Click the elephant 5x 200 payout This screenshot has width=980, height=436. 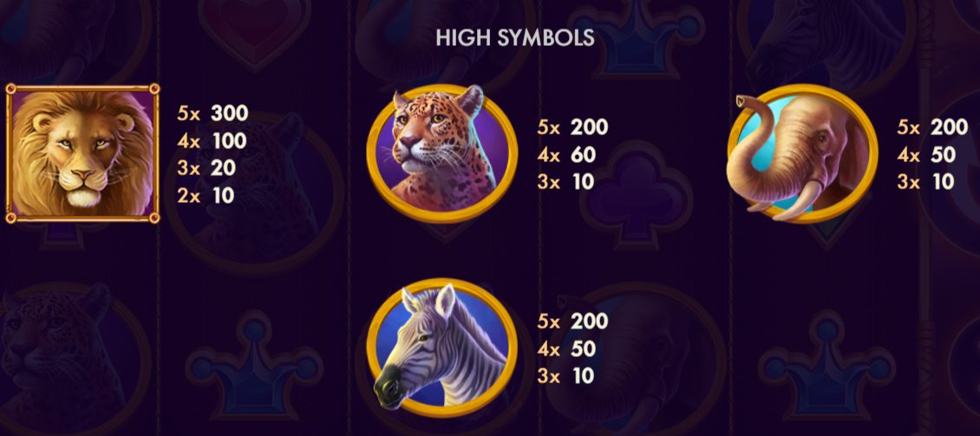click(x=932, y=127)
